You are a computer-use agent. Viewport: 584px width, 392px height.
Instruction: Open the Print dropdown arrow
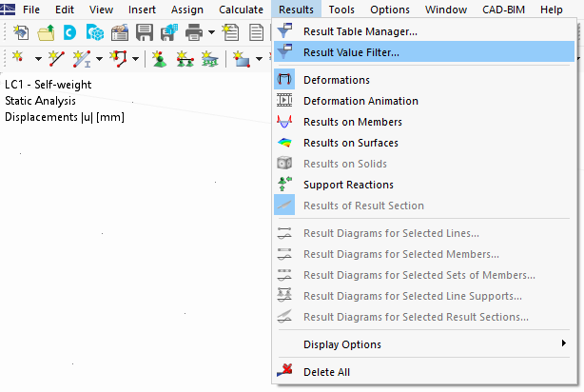coord(209,32)
